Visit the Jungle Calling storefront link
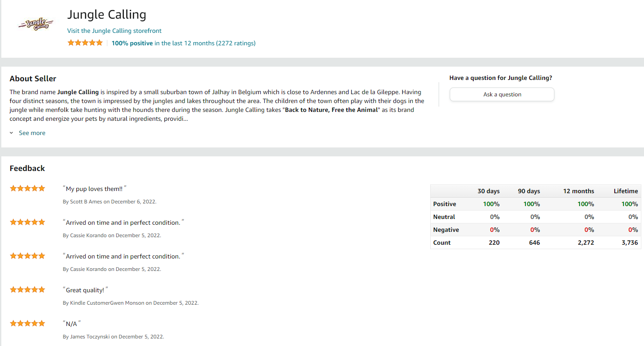644x346 pixels. [114, 31]
